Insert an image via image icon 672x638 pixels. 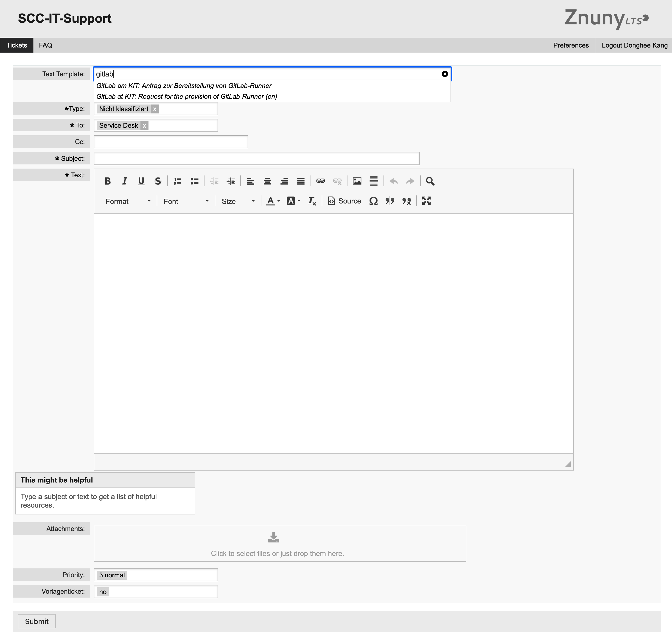point(357,181)
